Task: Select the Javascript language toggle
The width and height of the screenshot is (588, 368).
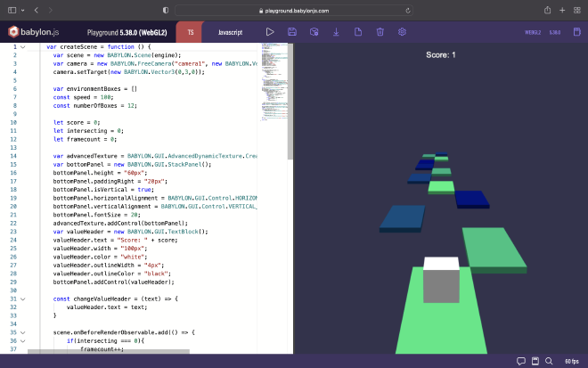Action: click(230, 32)
